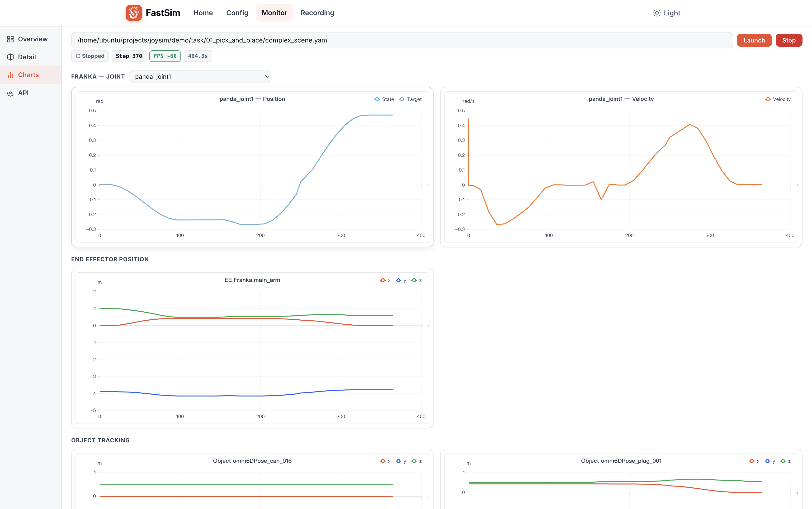Toggle x series in omni6DPose_can_016 legend
Image resolution: width=812 pixels, height=509 pixels.
pos(385,461)
